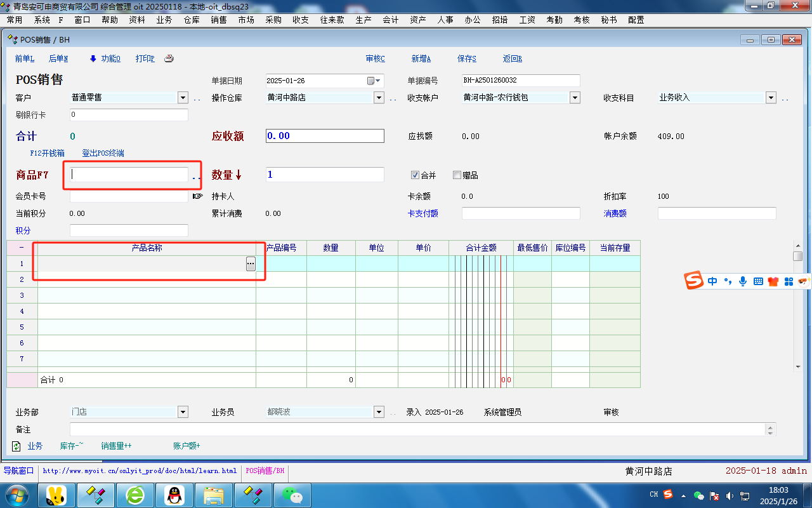Screen dimensions: 812x508
Task: Open the 销售 menu in menu bar
Action: [218, 20]
